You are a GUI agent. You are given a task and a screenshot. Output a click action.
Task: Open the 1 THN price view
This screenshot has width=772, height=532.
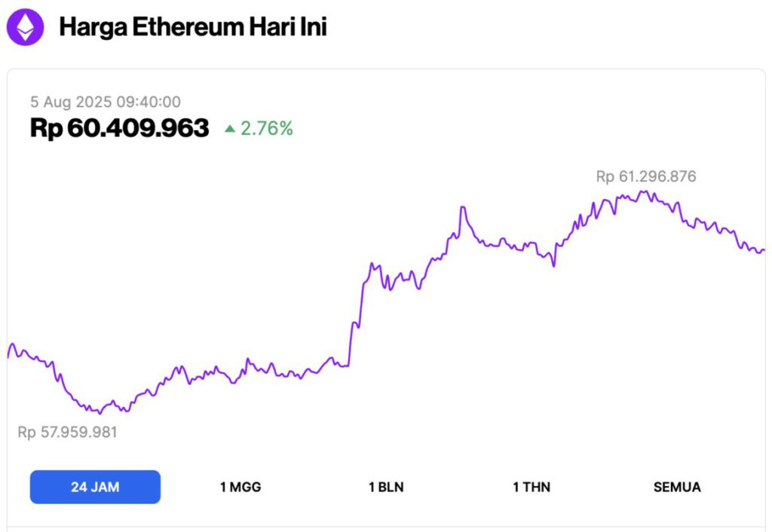530,487
